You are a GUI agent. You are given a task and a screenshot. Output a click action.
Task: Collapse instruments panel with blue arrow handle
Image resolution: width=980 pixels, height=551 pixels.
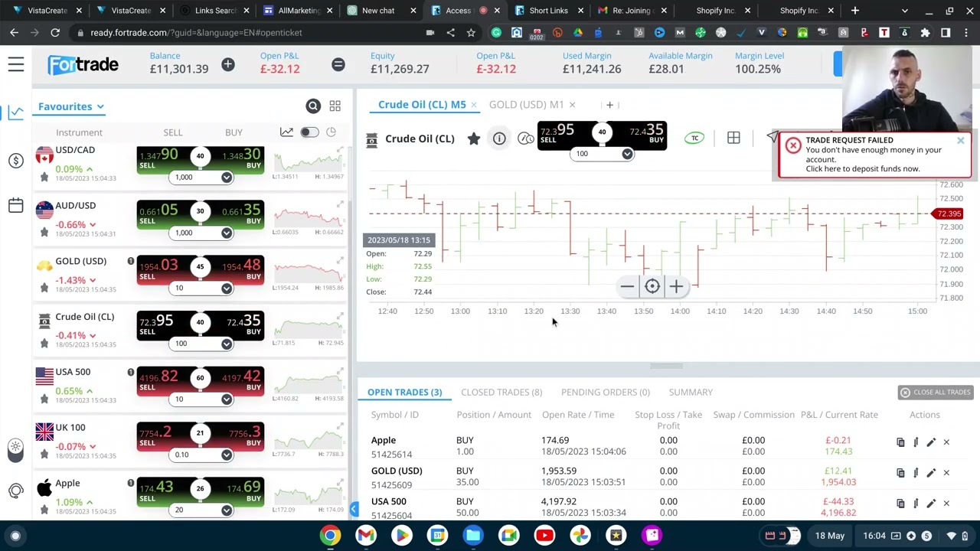(354, 509)
